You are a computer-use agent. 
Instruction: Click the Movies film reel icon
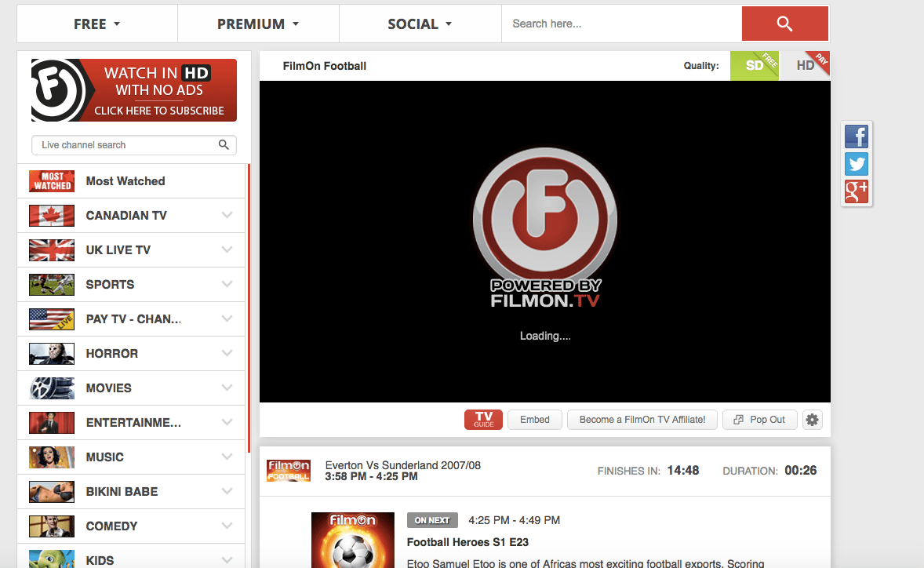[52, 388]
